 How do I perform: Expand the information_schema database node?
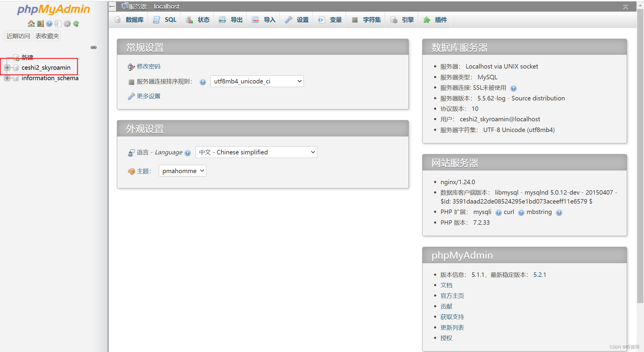tap(7, 78)
